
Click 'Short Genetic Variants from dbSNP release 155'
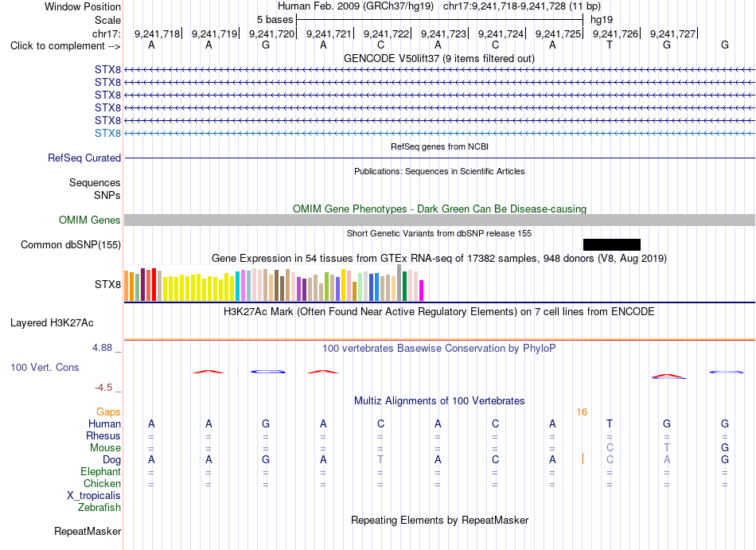(439, 233)
